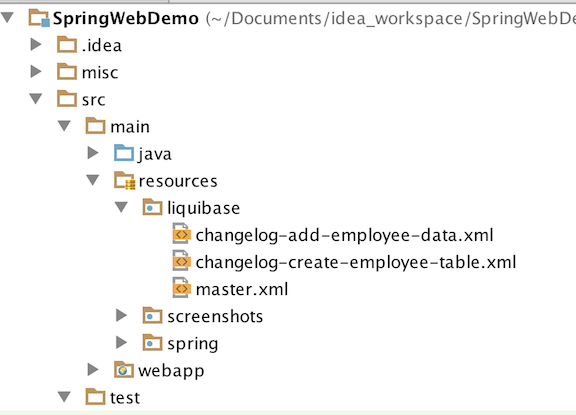This screenshot has width=576, height=415.
Task: Click the src folder icon
Action: click(67, 98)
